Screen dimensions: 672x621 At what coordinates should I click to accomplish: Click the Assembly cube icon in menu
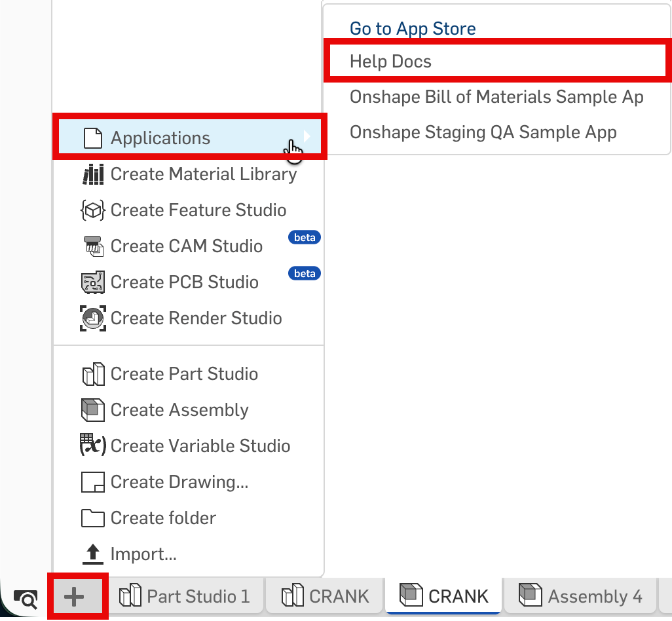coord(92,409)
